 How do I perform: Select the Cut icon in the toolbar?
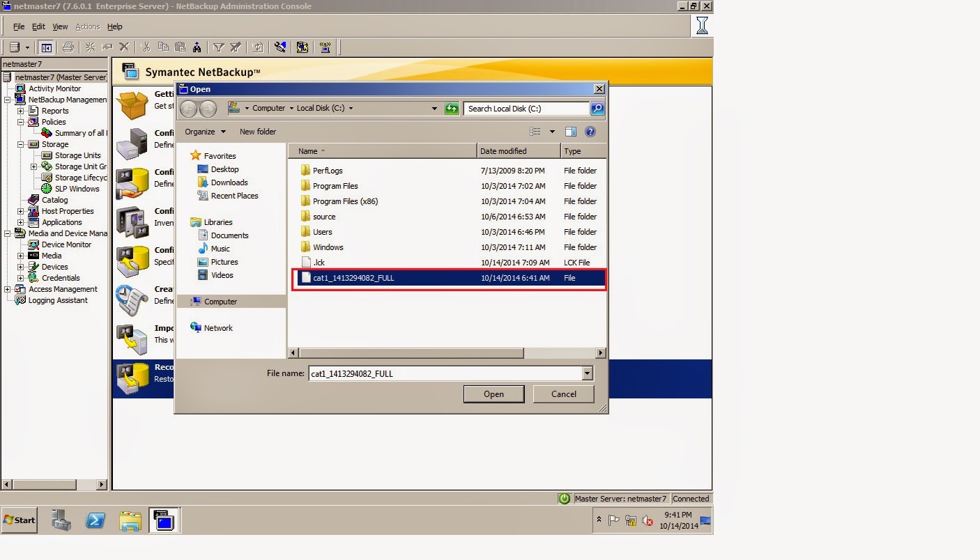[146, 47]
